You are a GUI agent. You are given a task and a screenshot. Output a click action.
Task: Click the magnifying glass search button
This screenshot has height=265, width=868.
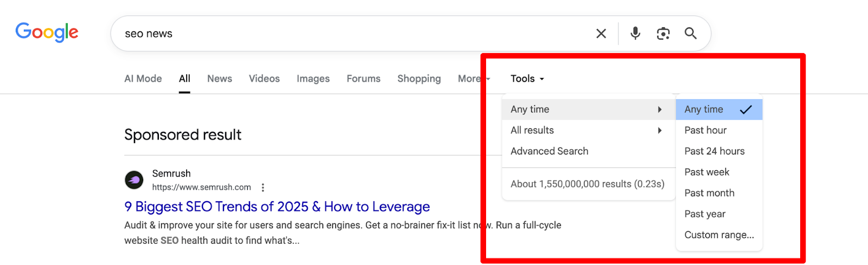691,34
